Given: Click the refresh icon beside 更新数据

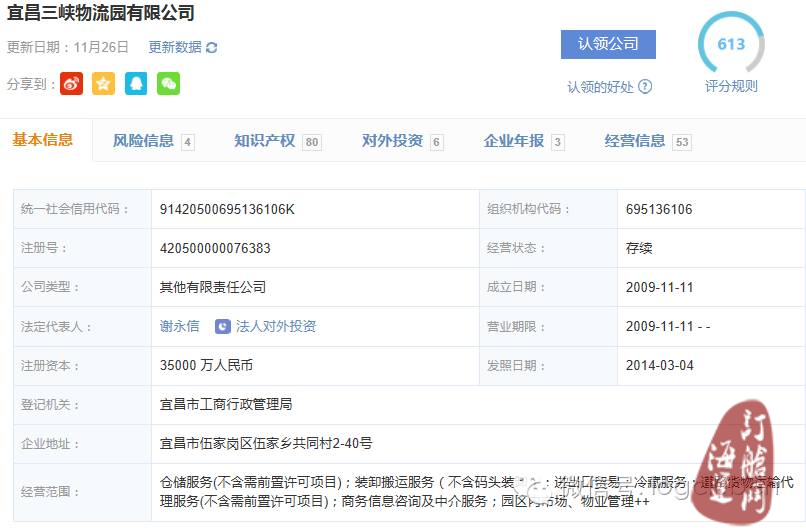Looking at the screenshot, I should click(211, 48).
